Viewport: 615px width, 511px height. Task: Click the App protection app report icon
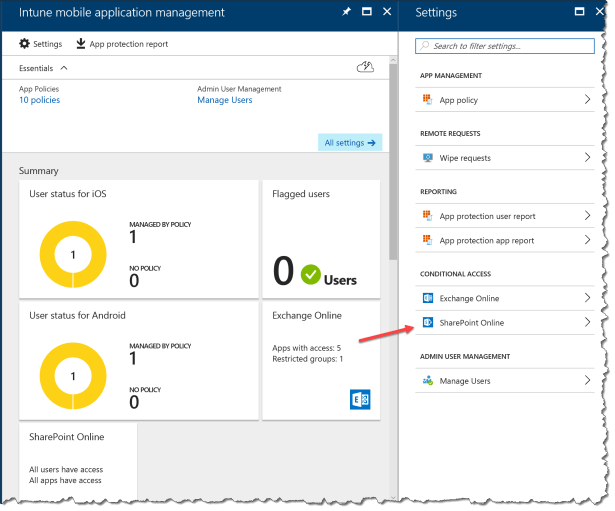(428, 240)
